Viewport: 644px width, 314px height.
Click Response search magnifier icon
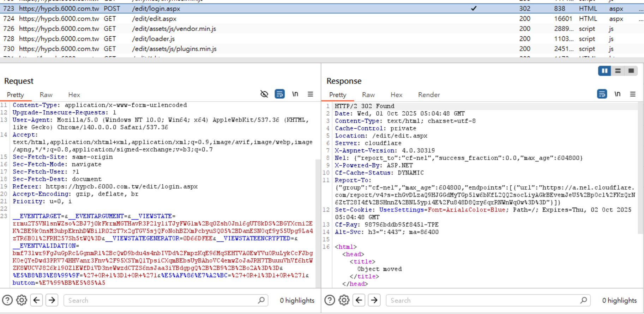point(584,300)
